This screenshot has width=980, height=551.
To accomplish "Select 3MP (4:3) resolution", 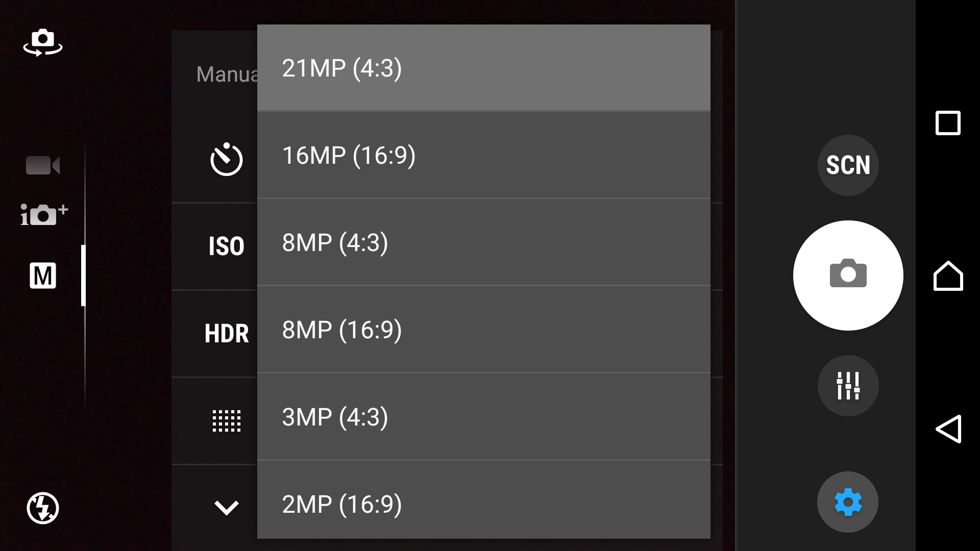I will coord(483,417).
